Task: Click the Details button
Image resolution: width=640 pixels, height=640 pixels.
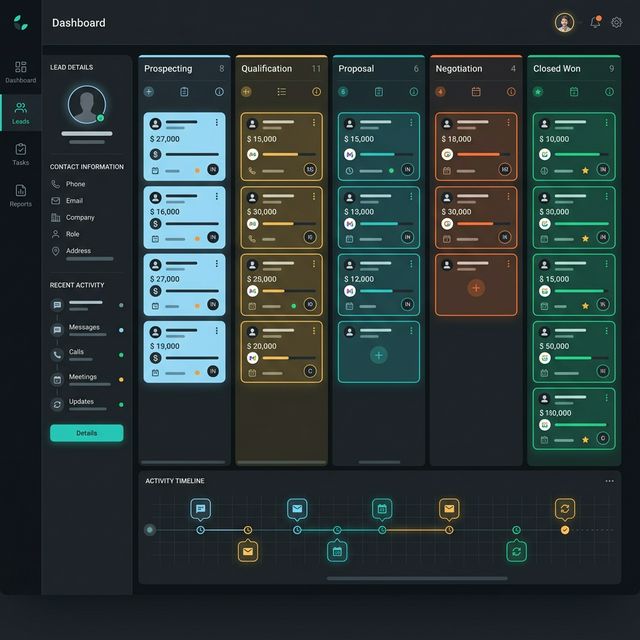Action: [x=87, y=433]
